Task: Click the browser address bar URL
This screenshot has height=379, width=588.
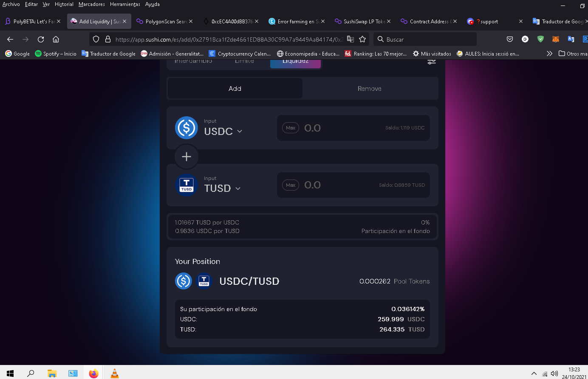Action: click(229, 39)
